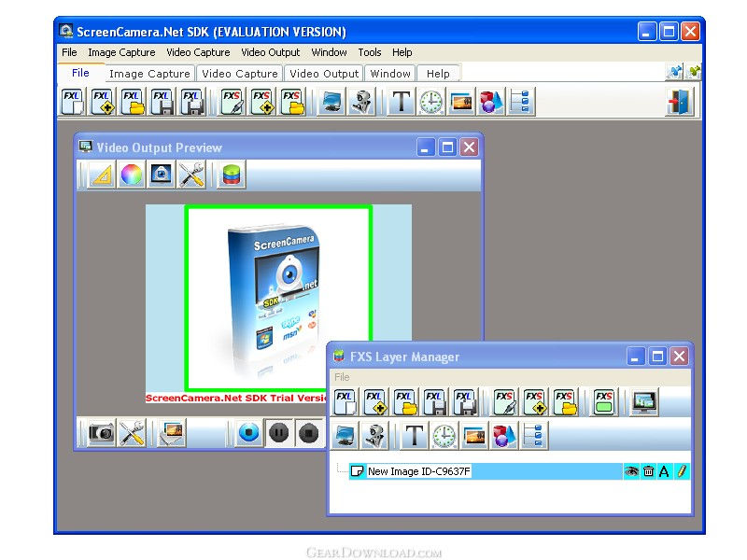Click FXS open-folder icon in FXS Layer Manager
This screenshot has height=560, width=747.
[565, 402]
